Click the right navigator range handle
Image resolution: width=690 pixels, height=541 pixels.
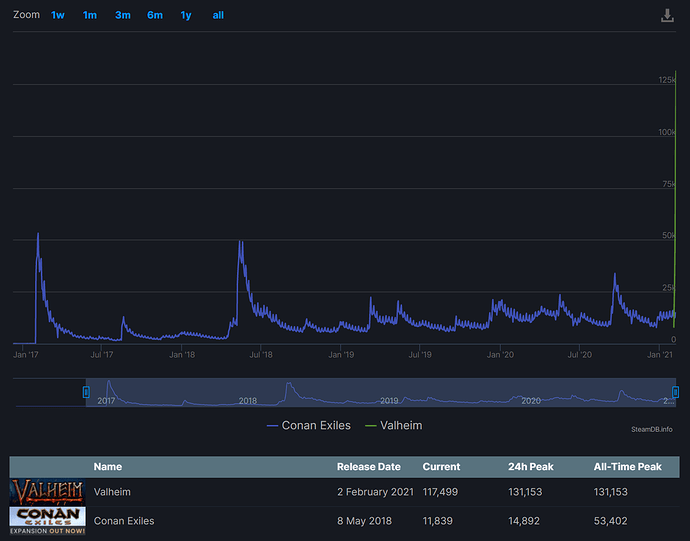pyautogui.click(x=675, y=392)
